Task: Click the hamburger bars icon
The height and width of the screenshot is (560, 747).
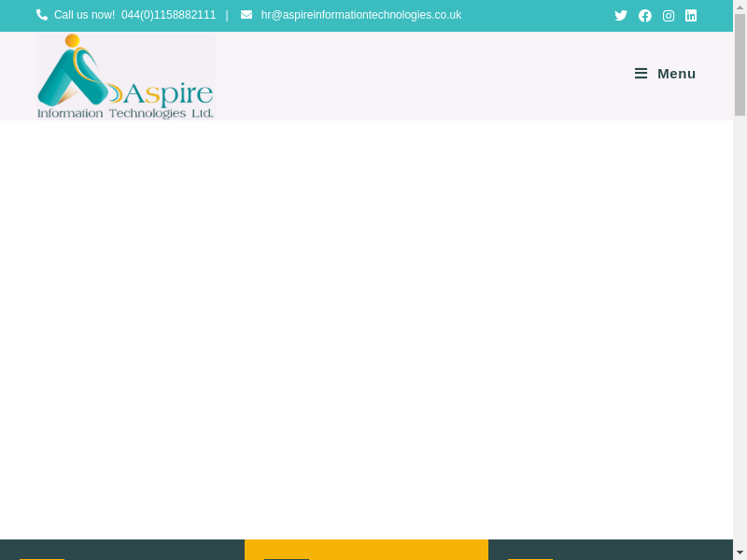Action: [641, 74]
